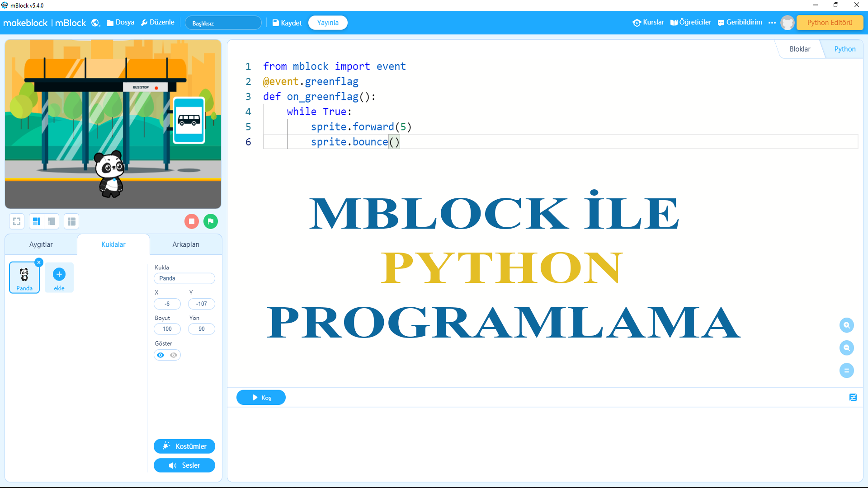Click the user account avatar
The image size is (868, 488).
788,23
